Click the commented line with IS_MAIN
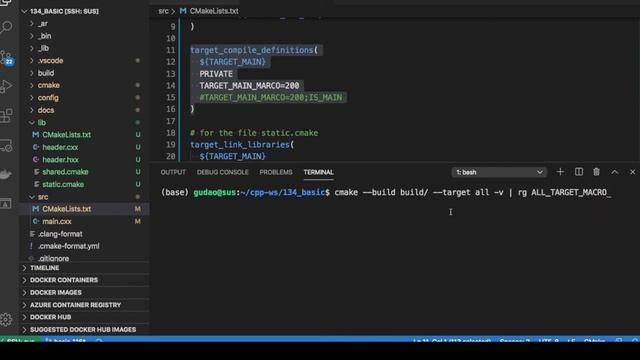Image resolution: width=640 pixels, height=360 pixels. pos(271,98)
